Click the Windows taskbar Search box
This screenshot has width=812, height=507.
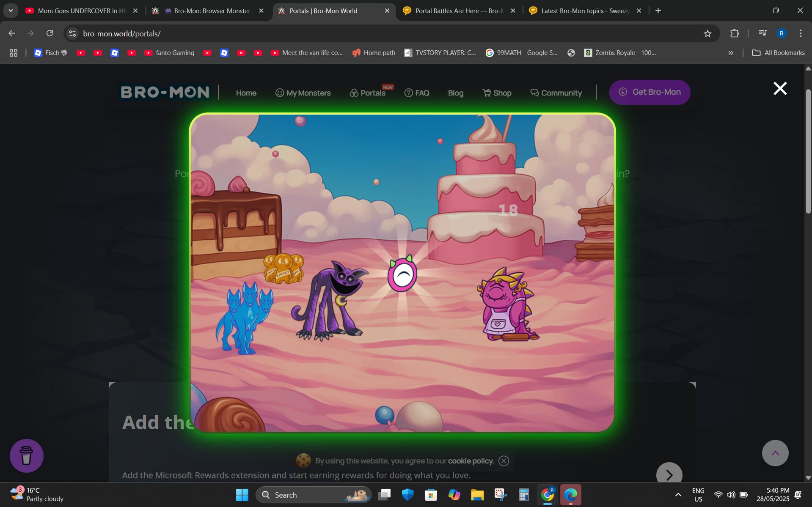coord(314,495)
